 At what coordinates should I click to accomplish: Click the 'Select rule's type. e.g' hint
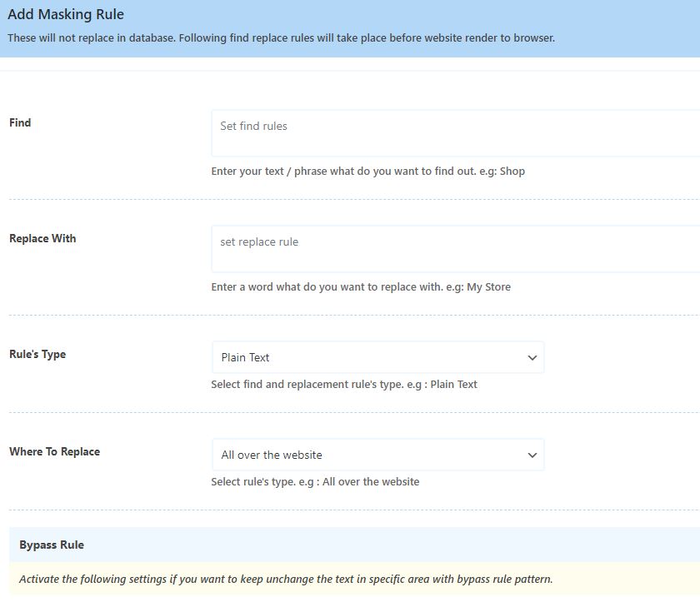click(315, 482)
